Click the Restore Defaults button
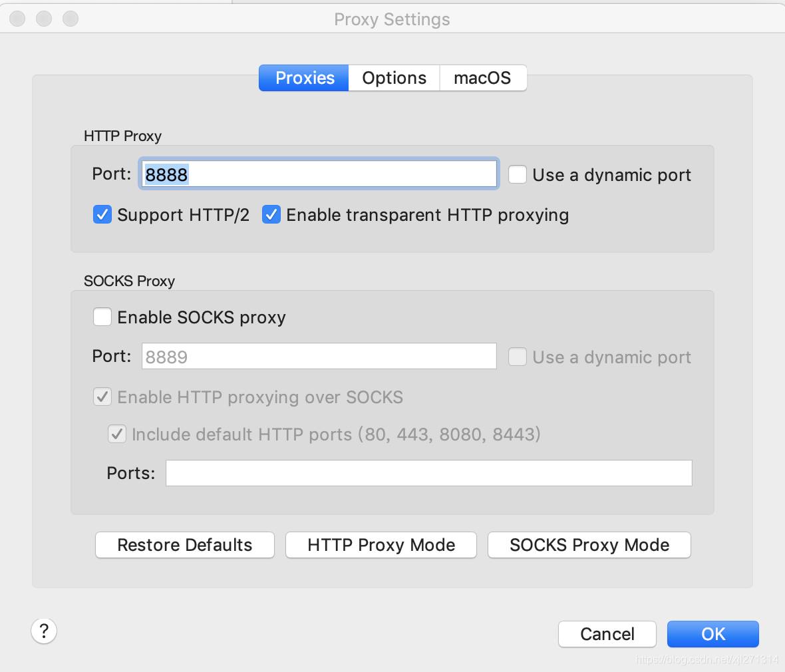This screenshot has height=672, width=785. (185, 545)
